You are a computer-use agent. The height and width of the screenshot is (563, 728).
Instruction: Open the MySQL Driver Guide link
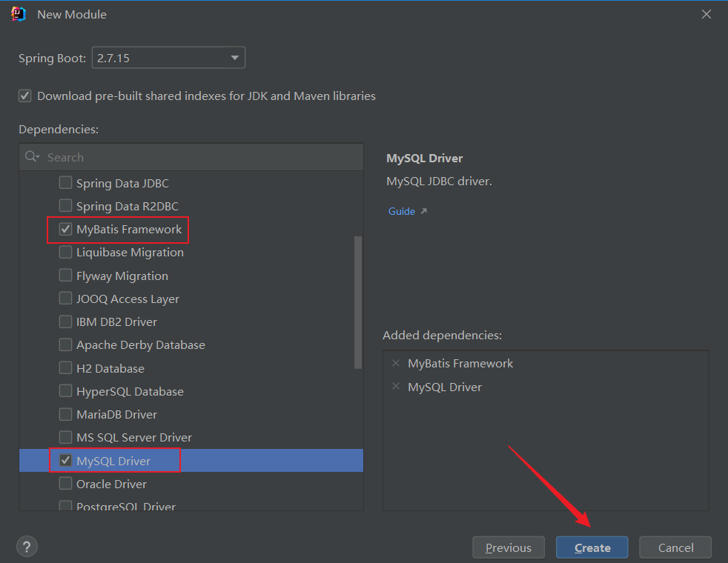pyautogui.click(x=402, y=211)
